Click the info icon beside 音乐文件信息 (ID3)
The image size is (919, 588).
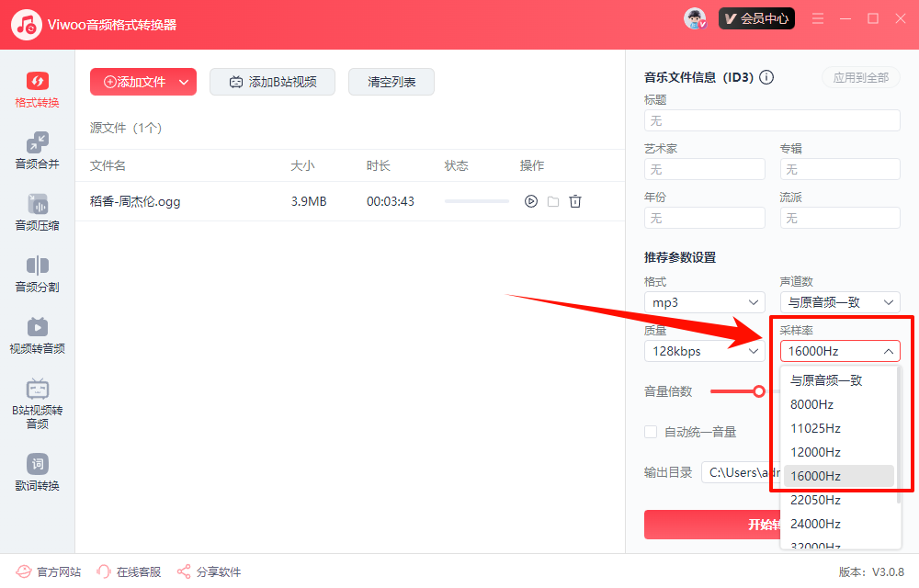(x=766, y=77)
